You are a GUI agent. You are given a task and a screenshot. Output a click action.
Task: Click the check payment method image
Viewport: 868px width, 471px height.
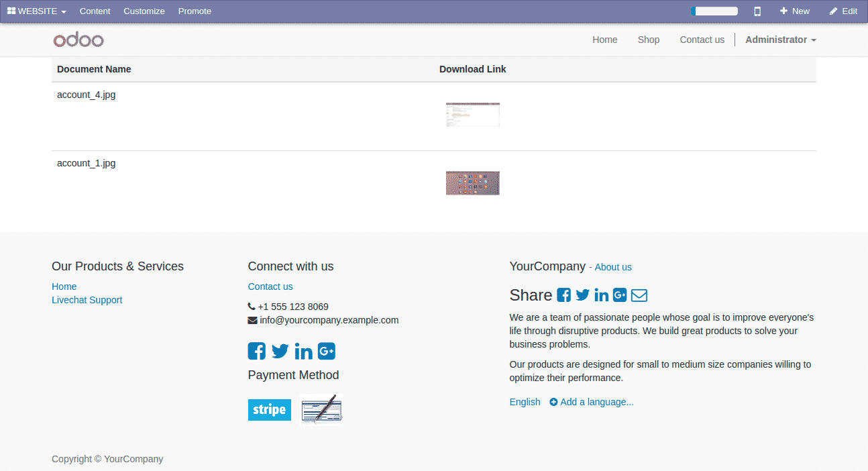(x=321, y=410)
